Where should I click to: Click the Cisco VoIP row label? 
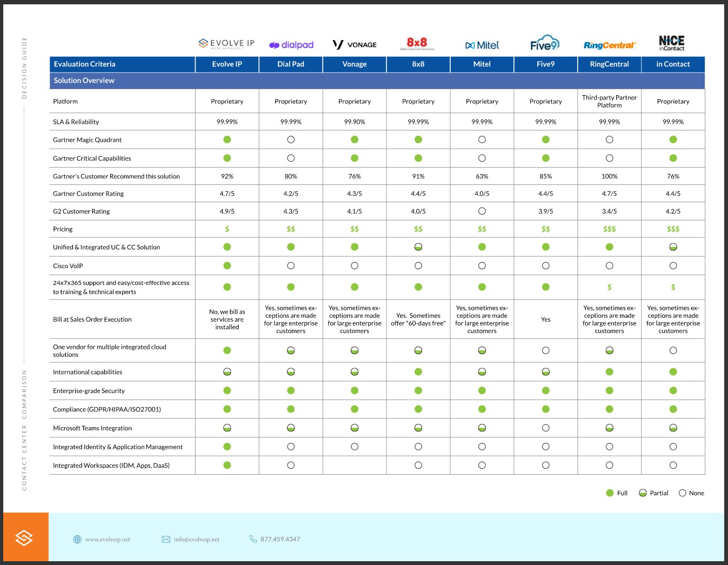[68, 266]
